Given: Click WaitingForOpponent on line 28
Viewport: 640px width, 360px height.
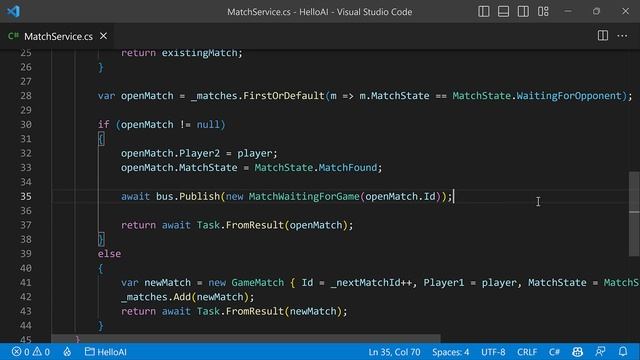Looking at the screenshot, I should [569, 96].
